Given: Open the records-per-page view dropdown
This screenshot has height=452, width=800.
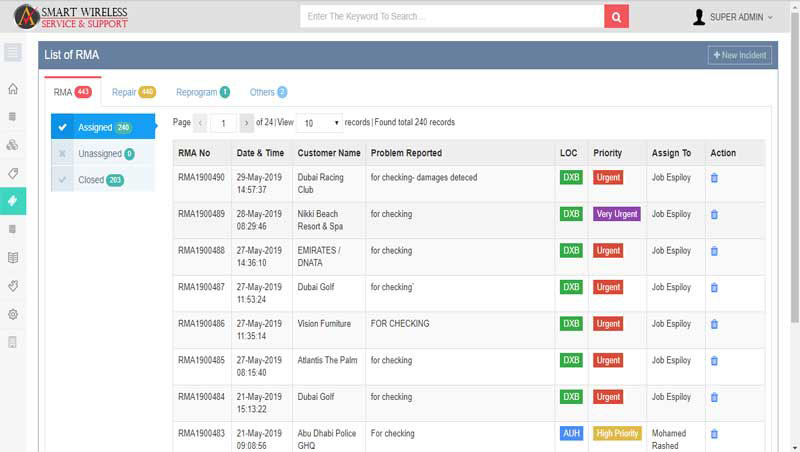Looking at the screenshot, I should point(320,123).
